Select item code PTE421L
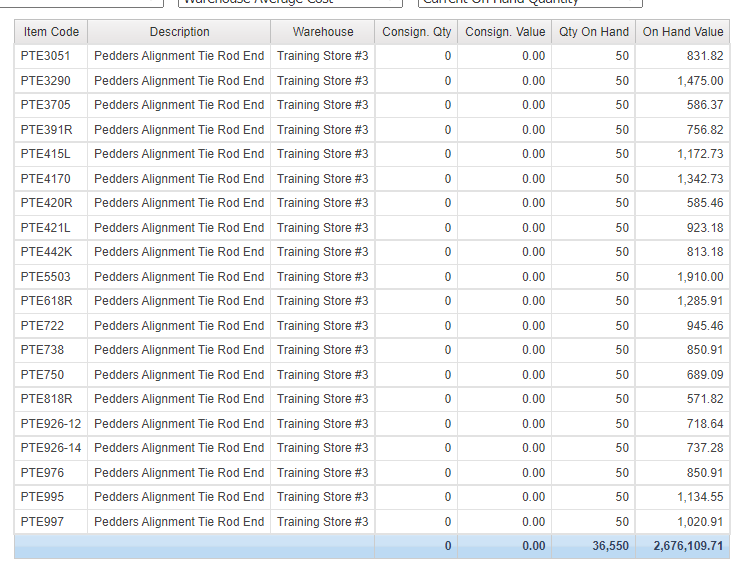Image resolution: width=748 pixels, height=575 pixels. pyautogui.click(x=45, y=228)
